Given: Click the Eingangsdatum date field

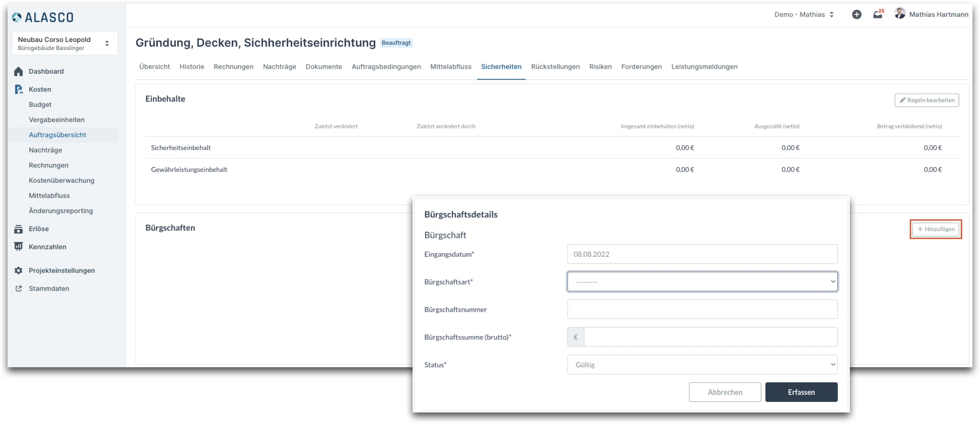Looking at the screenshot, I should [702, 254].
